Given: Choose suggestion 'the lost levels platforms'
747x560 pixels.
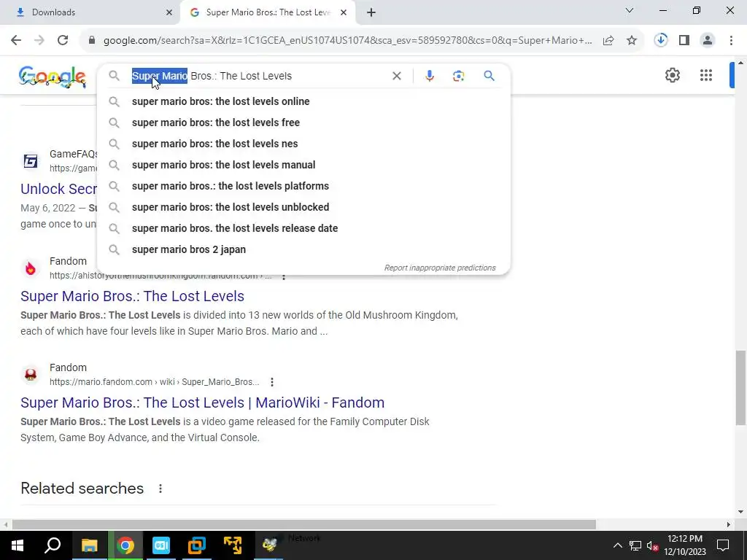Looking at the screenshot, I should tap(303, 186).
